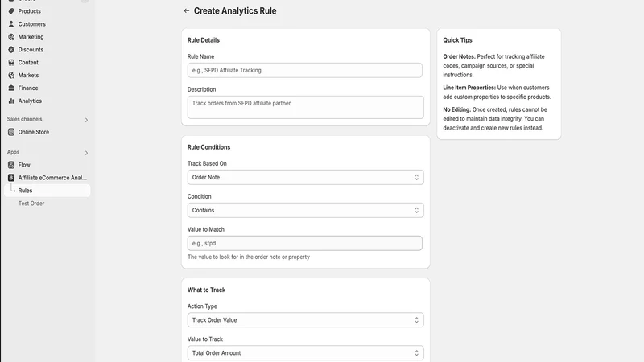Click the Rule Details heading
This screenshot has width=644, height=362.
(204, 39)
